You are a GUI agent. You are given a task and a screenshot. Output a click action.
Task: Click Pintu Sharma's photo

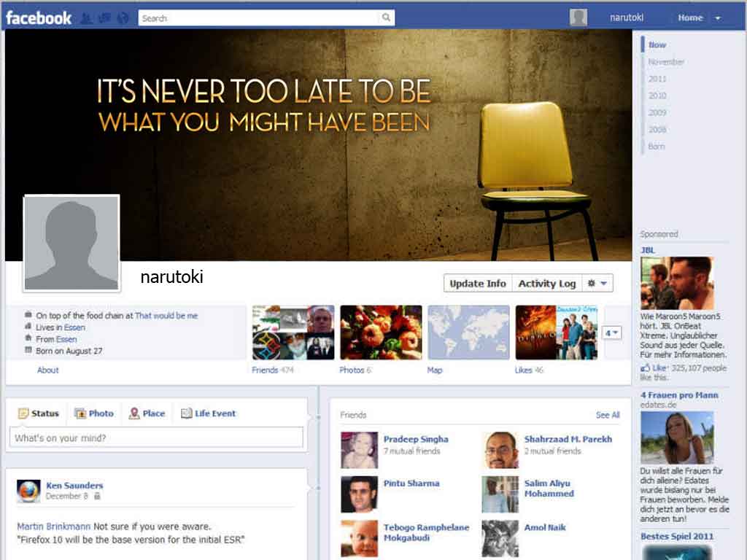[x=359, y=494]
